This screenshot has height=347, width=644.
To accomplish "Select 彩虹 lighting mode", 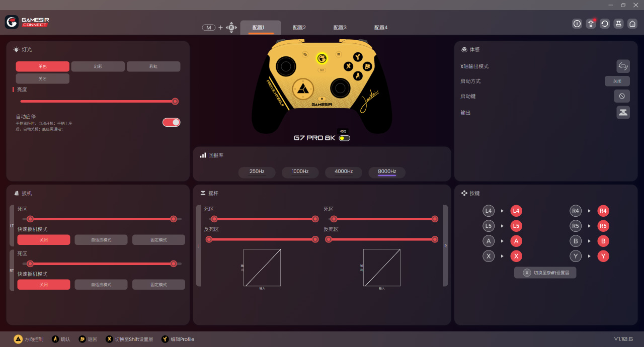I will coord(153,66).
